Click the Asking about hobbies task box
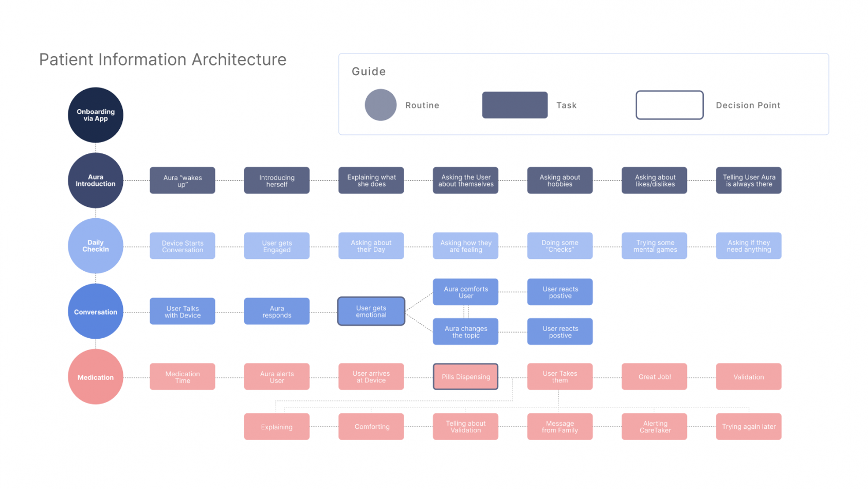The width and height of the screenshot is (868, 489). pyautogui.click(x=560, y=180)
